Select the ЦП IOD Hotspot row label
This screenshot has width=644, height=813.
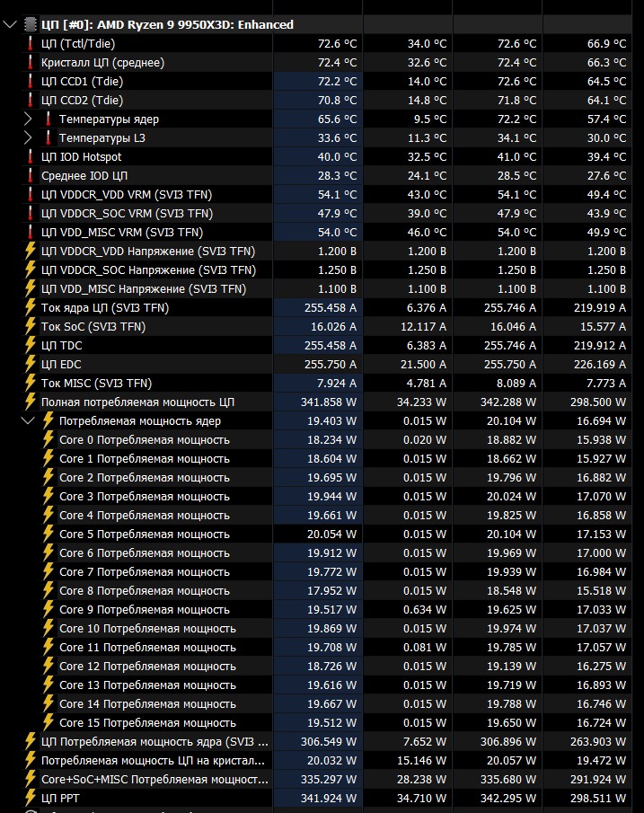point(82,157)
